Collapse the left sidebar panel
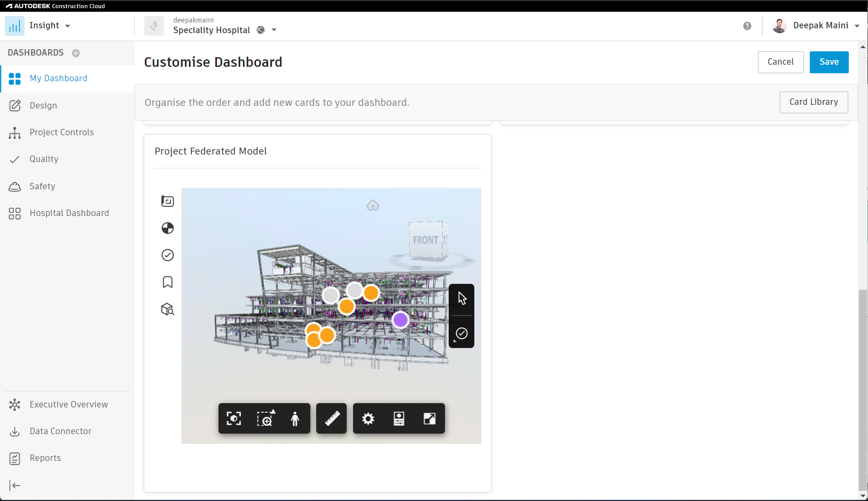 click(15, 485)
